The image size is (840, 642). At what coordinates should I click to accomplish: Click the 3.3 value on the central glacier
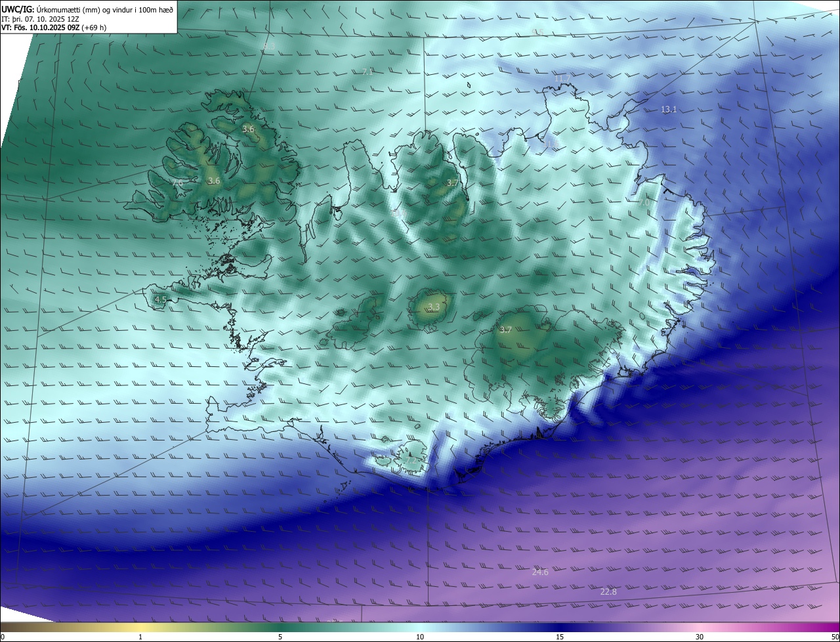pos(434,307)
